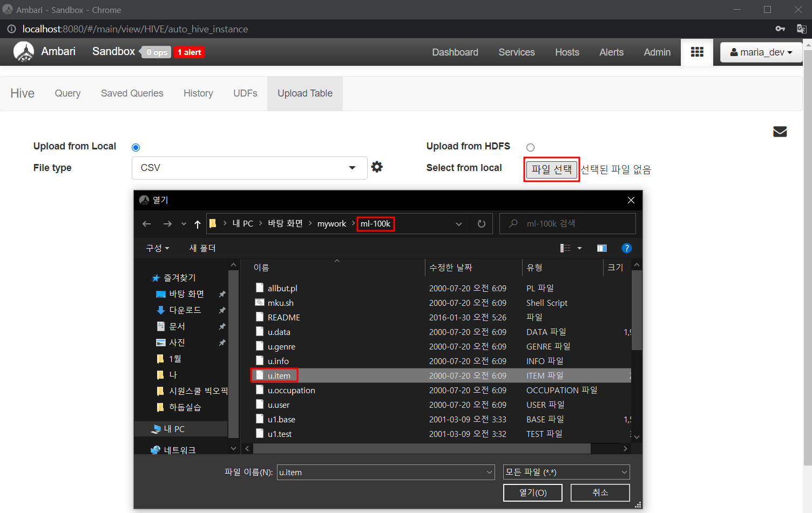Open the 파일 이름 filename dropdown arrow
The image size is (812, 513).
coord(489,473)
